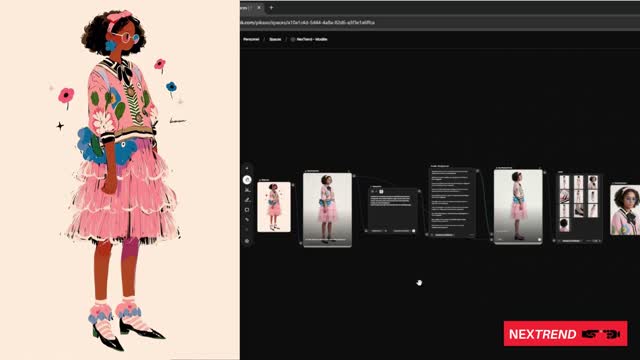Image resolution: width=640 pixels, height=360 pixels.
Task: Choose the image tool icon in the toolbar
Action: [247, 190]
